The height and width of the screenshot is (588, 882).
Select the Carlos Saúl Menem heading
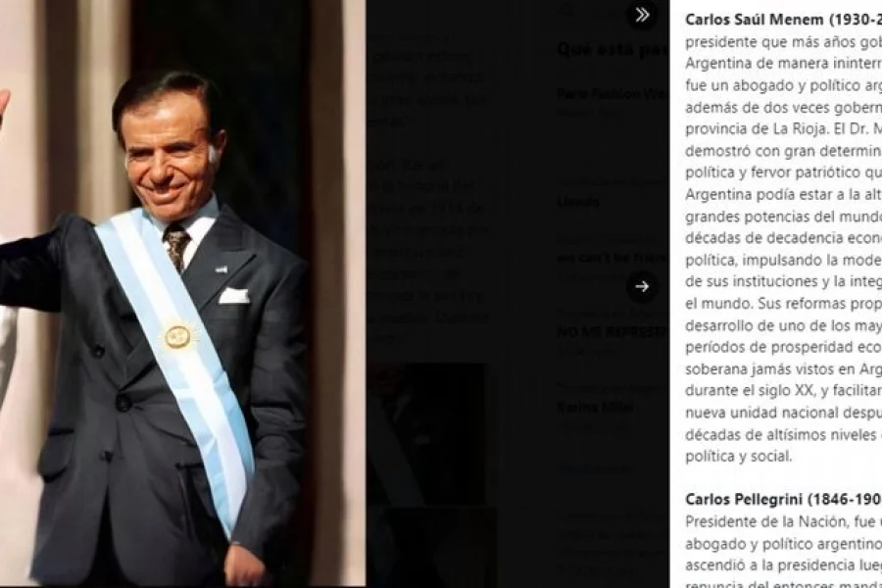[x=783, y=20]
